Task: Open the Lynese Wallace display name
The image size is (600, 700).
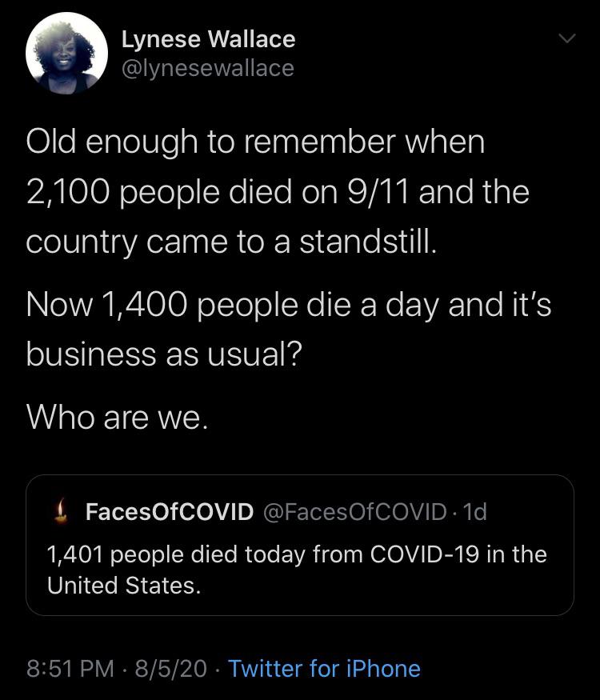Action: pos(208,39)
